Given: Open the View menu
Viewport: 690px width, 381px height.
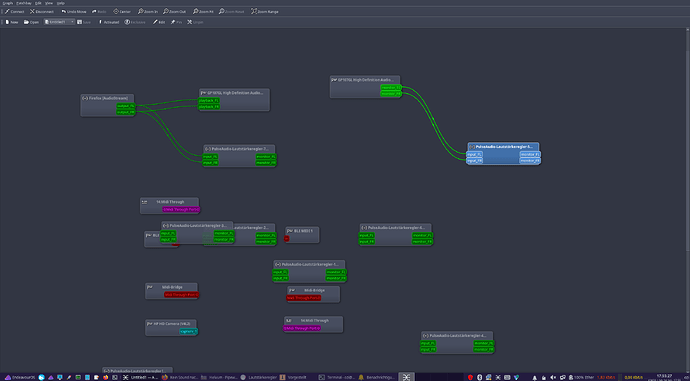Looking at the screenshot, I should (x=49, y=3).
